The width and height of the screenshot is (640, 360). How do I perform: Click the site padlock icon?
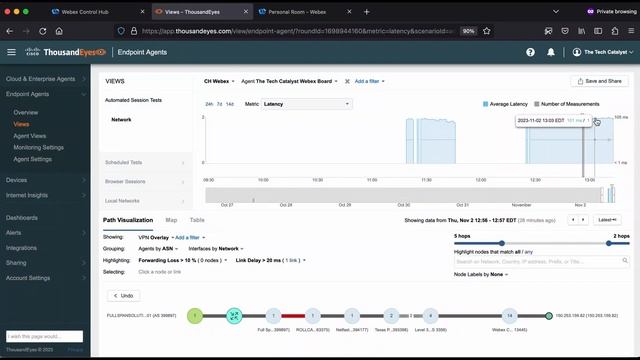point(134,31)
